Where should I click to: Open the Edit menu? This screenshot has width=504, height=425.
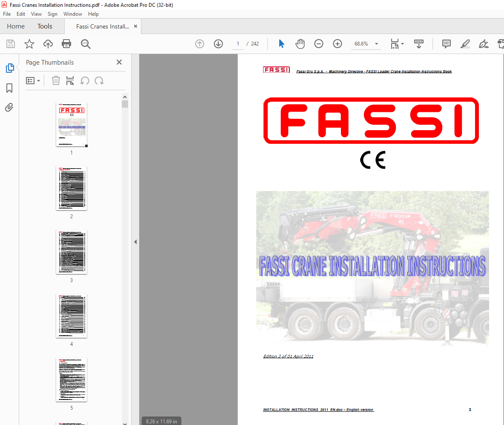[21, 14]
